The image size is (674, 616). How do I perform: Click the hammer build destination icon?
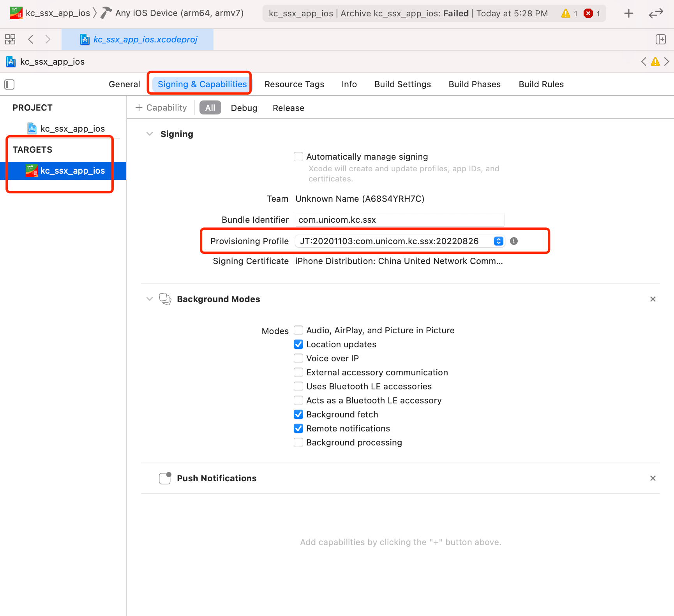tap(106, 13)
